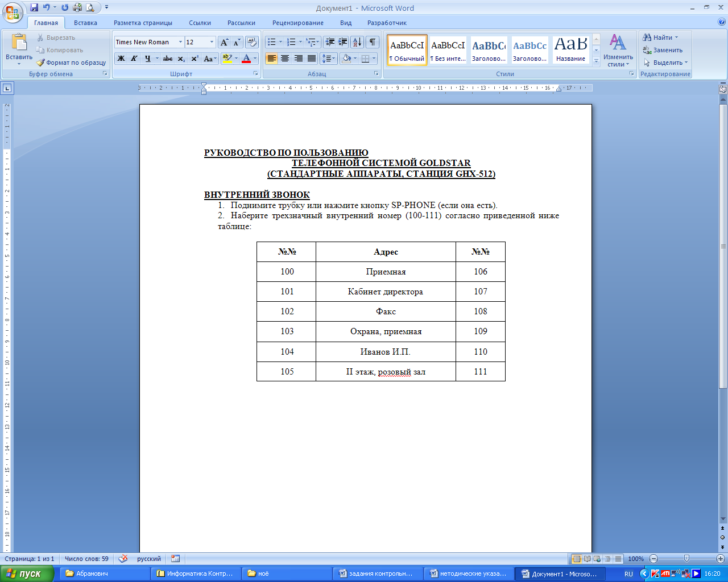
Task: Apply strikethrough formatting
Action: point(167,59)
